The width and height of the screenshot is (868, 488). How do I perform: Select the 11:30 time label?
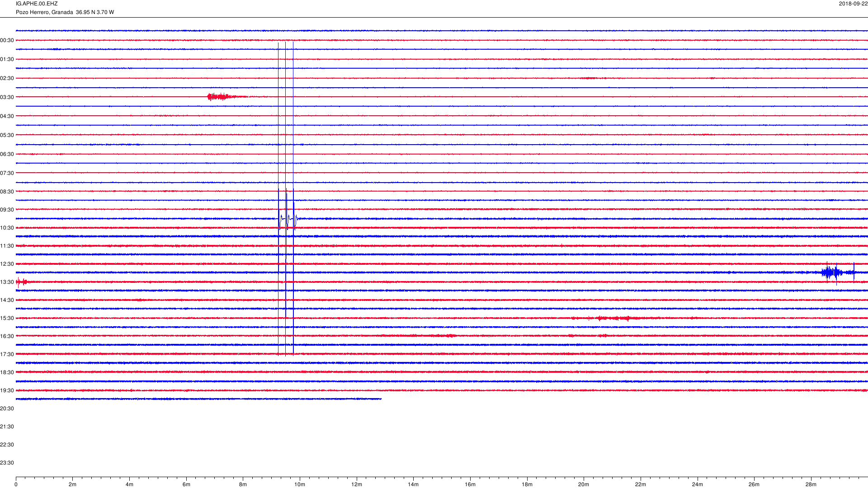coord(7,246)
